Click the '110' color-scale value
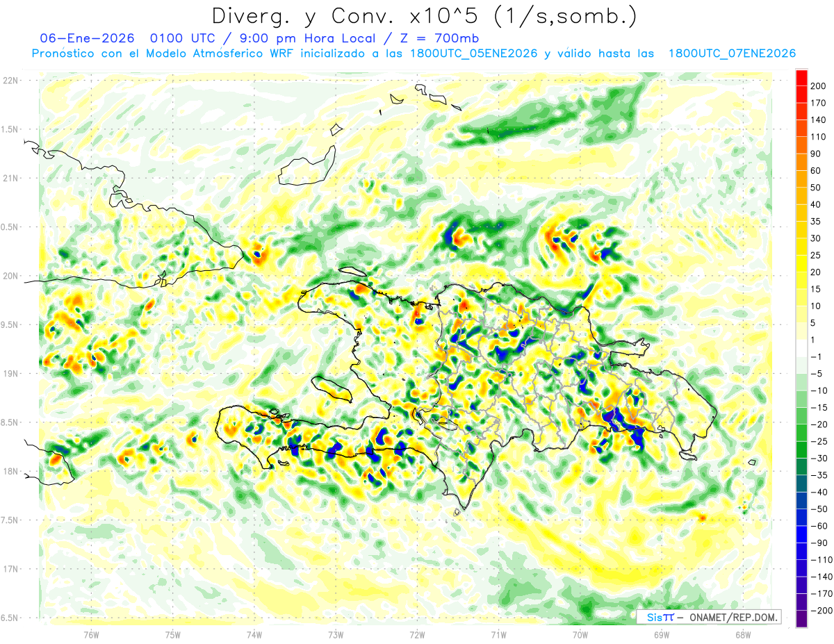Screen dimensions: 834x644 pos(819,136)
